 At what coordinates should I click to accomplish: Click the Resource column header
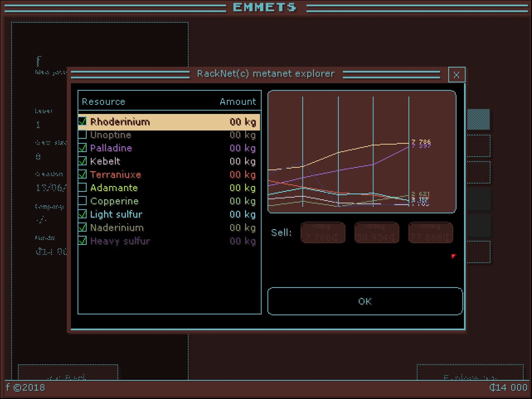point(104,102)
